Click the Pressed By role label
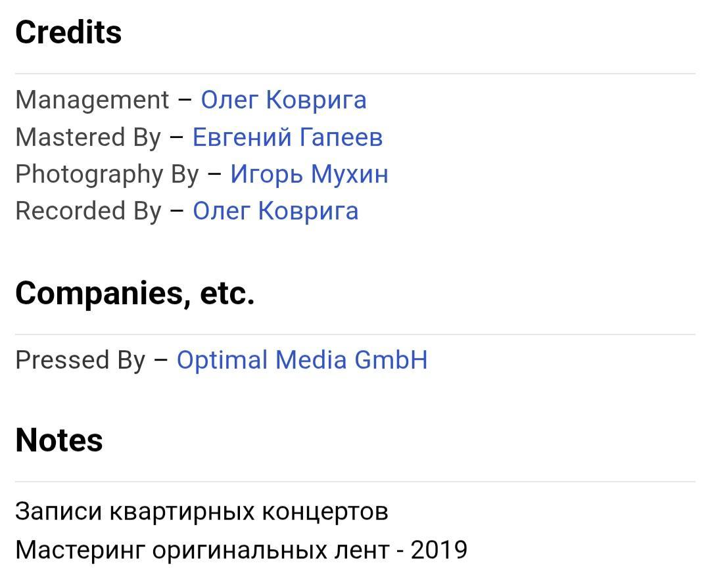 click(x=80, y=360)
